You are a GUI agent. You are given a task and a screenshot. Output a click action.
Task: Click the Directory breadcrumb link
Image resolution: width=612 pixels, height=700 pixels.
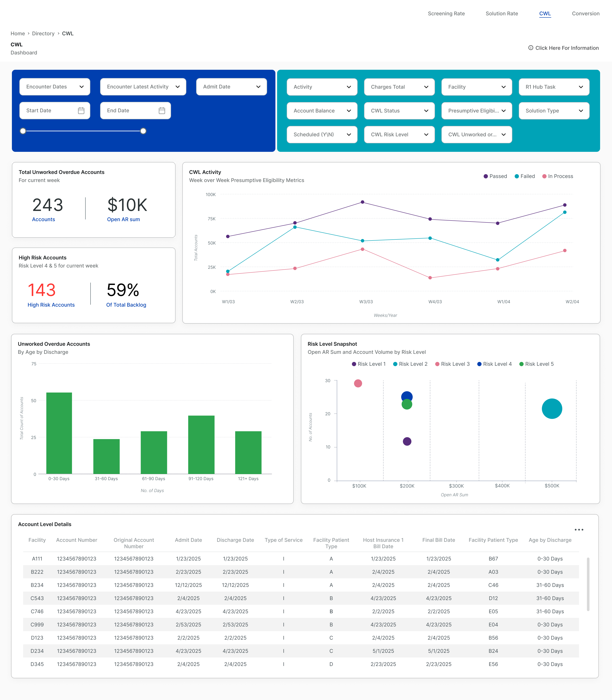click(43, 34)
